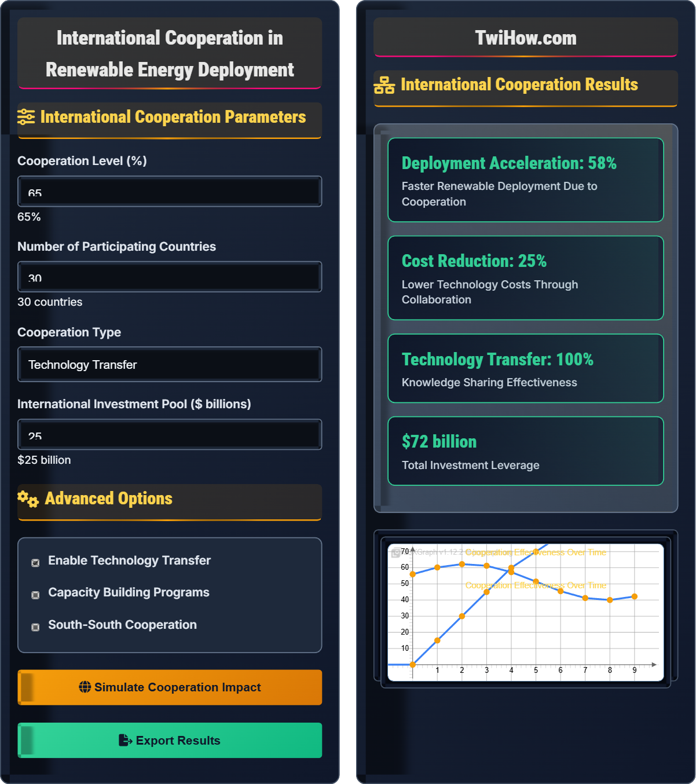The height and width of the screenshot is (784, 696).
Task: Click the 'Cooperation Type' label
Action: pyautogui.click(x=69, y=332)
